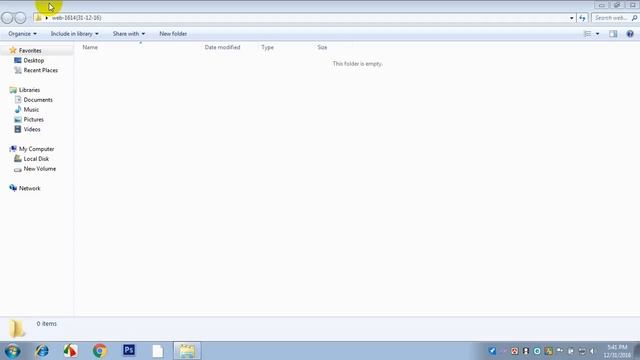The width and height of the screenshot is (640, 360).
Task: Open Pictures library
Action: [x=33, y=119]
